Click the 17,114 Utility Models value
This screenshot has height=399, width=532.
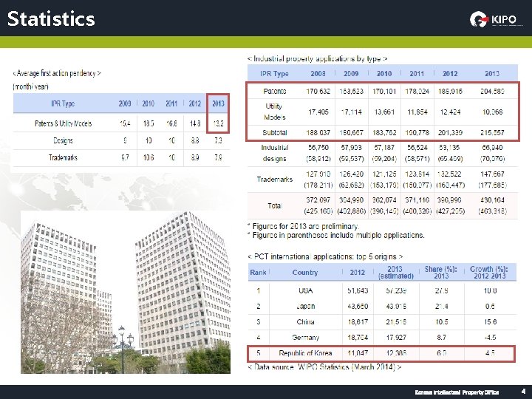click(x=351, y=112)
